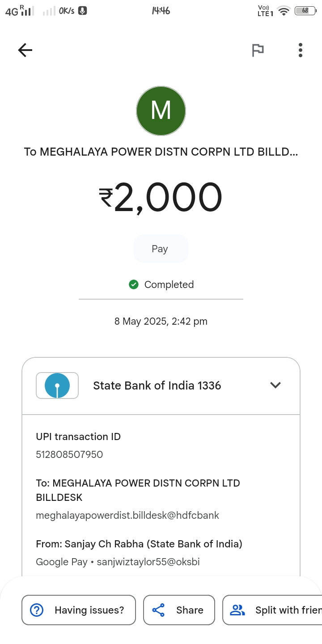Image resolution: width=322 pixels, height=644 pixels.
Task: Tap the sanjwiztaylor55@oksbi sender UPI address
Action: tap(148, 562)
